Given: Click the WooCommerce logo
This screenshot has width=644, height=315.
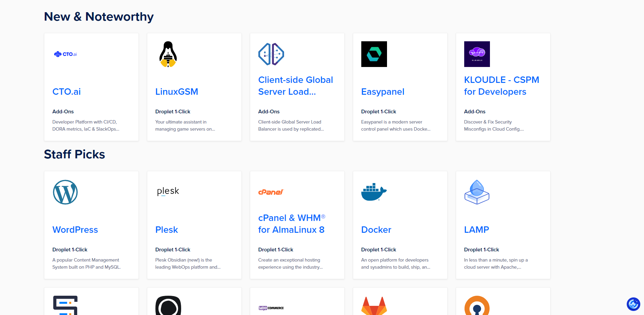Looking at the screenshot, I should [271, 308].
